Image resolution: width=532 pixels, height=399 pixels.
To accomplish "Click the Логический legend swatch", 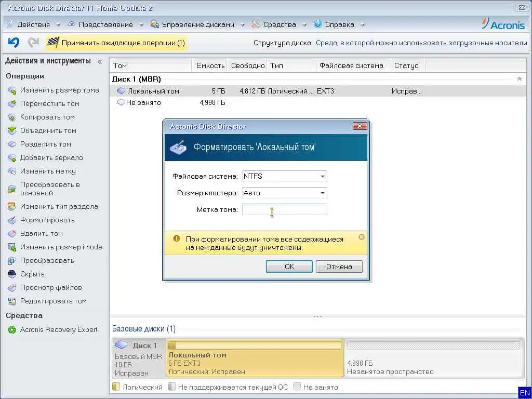I will click(x=116, y=387).
